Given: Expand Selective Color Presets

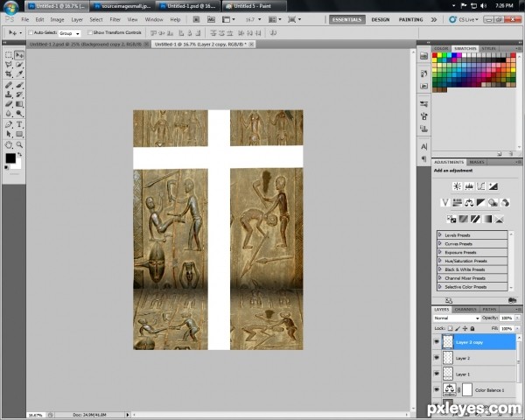Looking at the screenshot, I should pos(440,287).
